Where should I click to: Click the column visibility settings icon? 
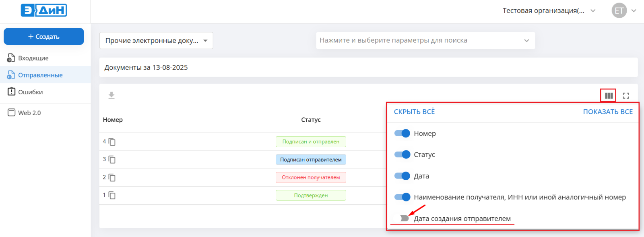(x=609, y=96)
